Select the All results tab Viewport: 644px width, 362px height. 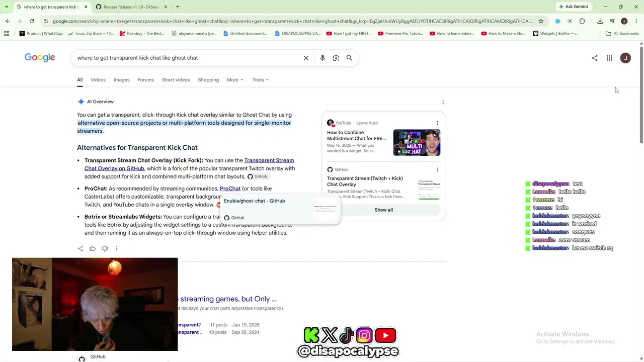point(79,80)
